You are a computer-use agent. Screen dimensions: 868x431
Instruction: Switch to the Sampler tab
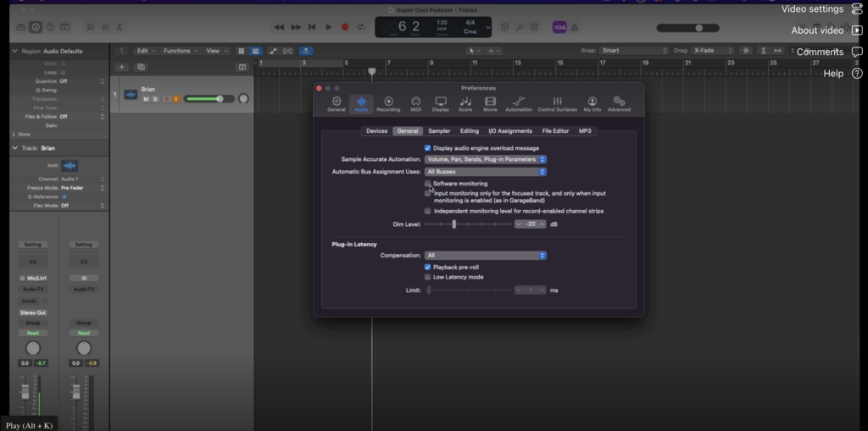click(439, 131)
